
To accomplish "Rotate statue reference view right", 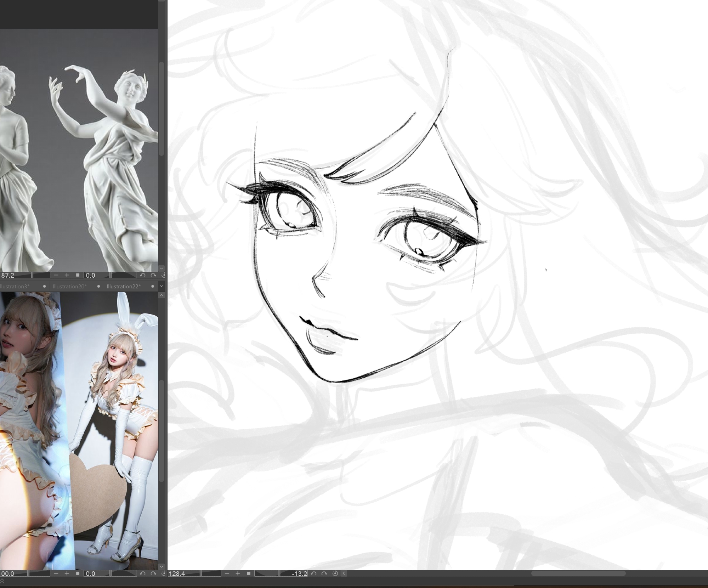I will click(153, 275).
